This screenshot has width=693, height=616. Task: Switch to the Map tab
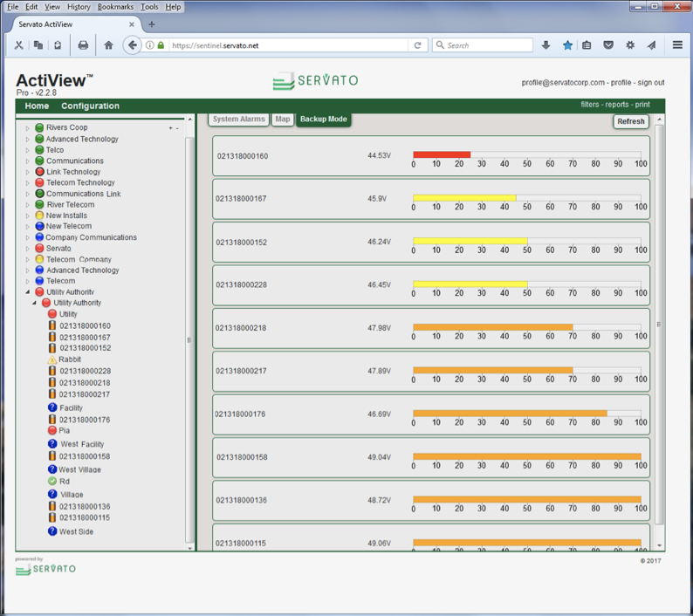click(x=283, y=120)
